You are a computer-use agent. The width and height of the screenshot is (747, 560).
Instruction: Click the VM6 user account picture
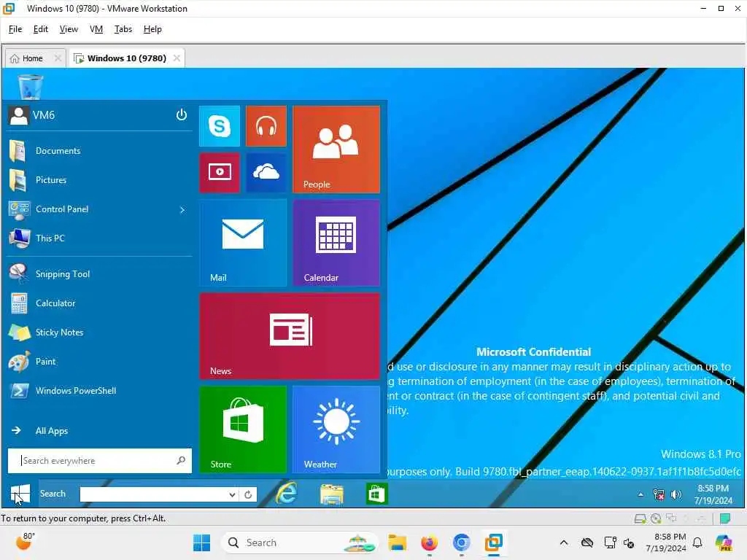coord(18,115)
